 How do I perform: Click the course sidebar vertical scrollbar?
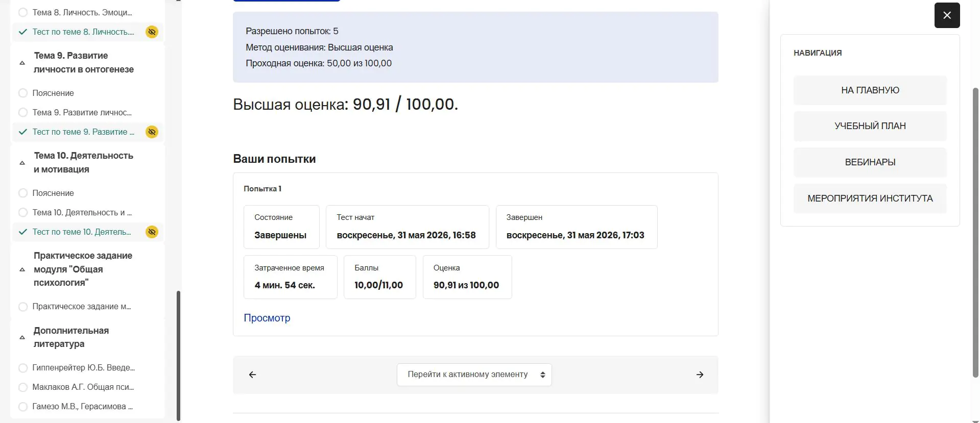click(178, 356)
